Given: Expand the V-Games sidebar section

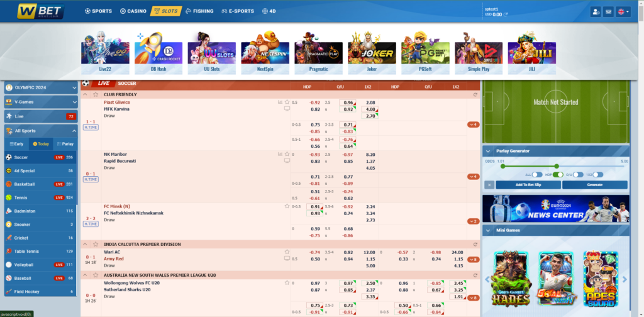Looking at the screenshot, I should pos(41,102).
